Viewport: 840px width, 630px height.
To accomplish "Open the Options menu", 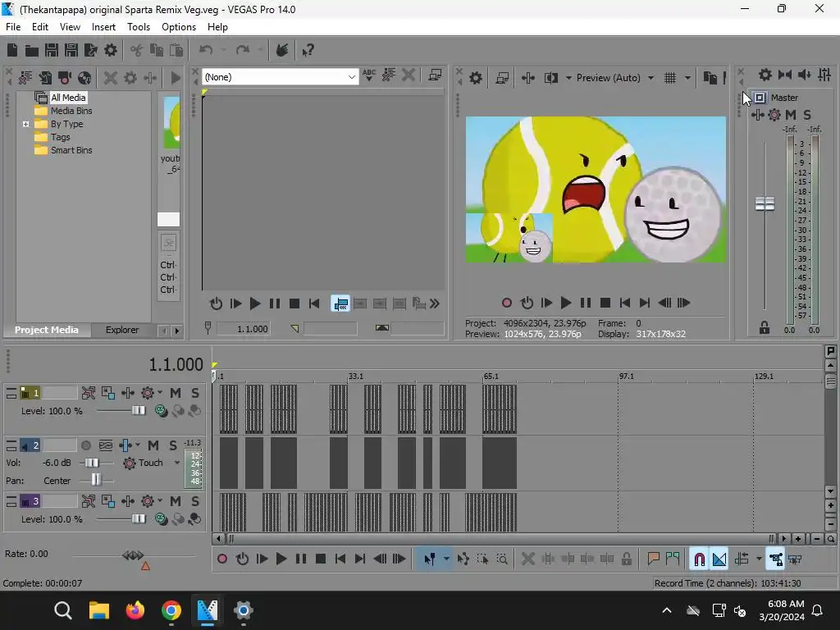I will coord(179,27).
